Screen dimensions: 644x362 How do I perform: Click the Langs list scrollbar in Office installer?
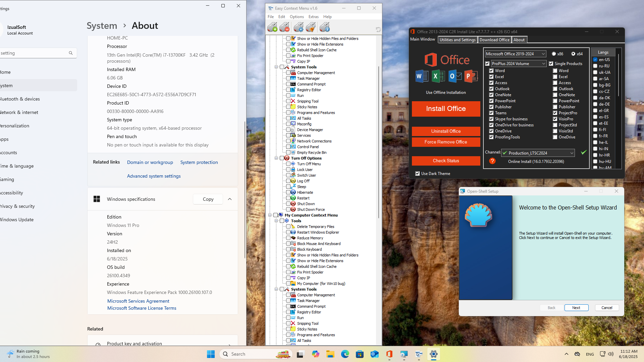pyautogui.click(x=619, y=74)
